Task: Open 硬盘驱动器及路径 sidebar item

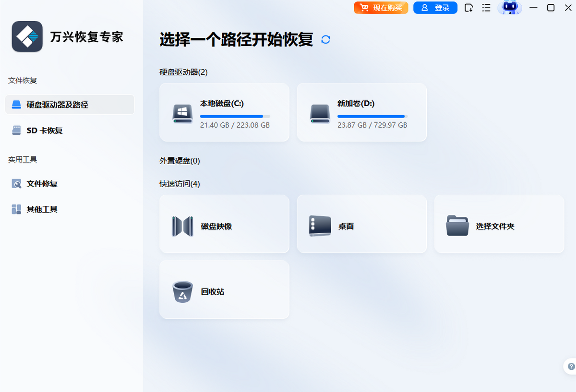Action: (x=70, y=105)
